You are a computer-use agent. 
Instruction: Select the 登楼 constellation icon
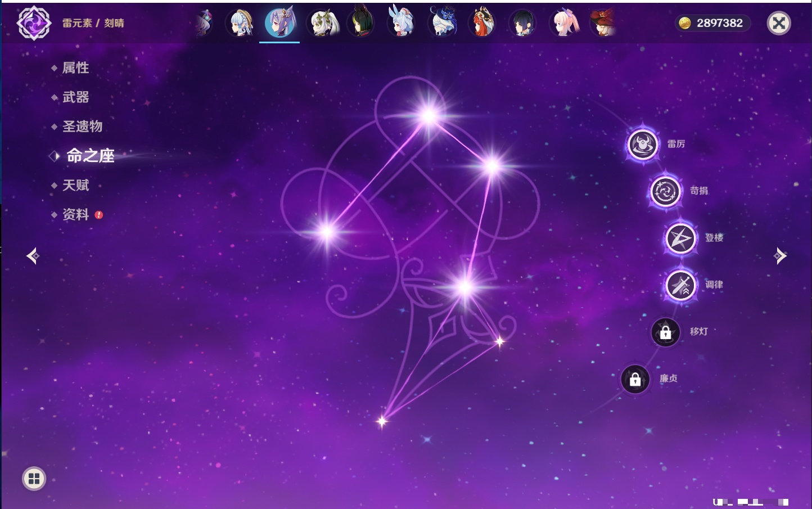tap(680, 238)
